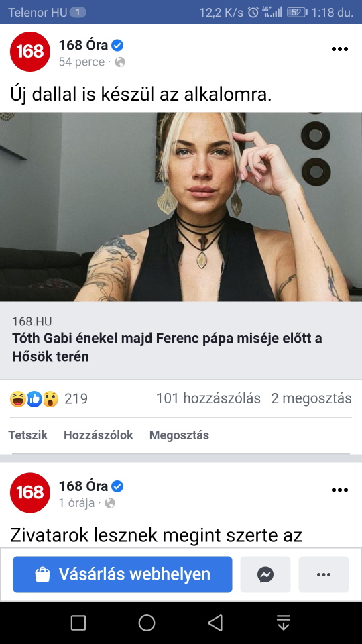Open the article photo thumbnail
Viewport: 362px width, 644px height.
tap(181, 207)
